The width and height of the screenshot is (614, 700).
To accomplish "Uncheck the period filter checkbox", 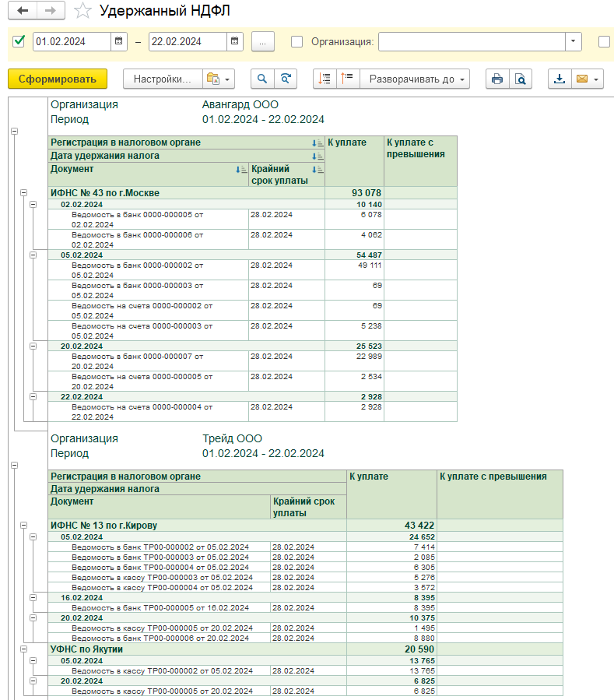I will coord(19,41).
